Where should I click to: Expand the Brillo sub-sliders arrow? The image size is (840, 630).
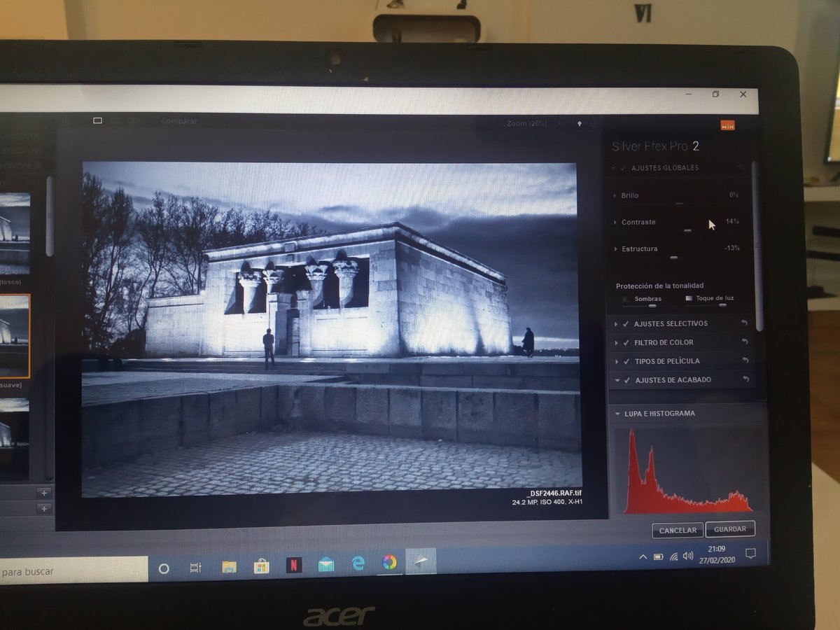[x=615, y=196]
